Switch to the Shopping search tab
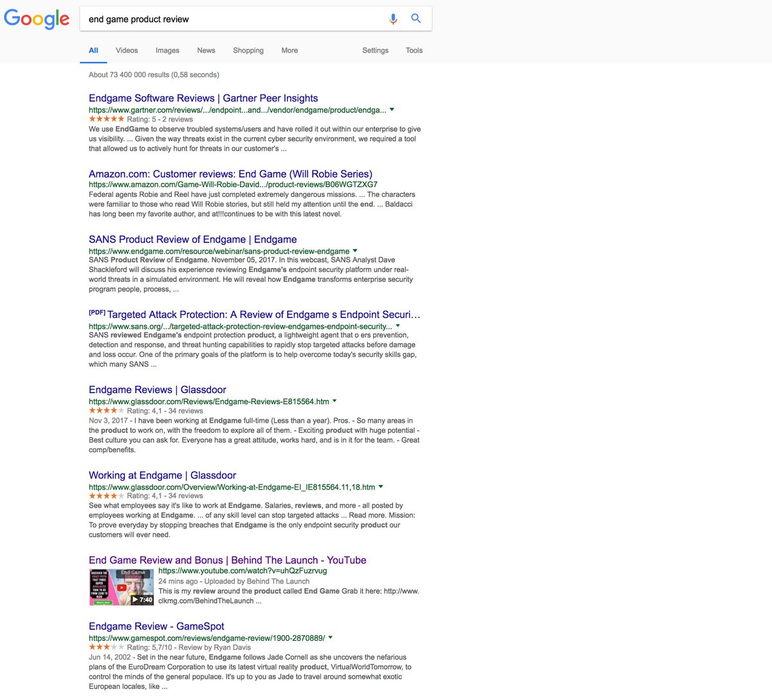Viewport: 772px width, 700px height. tap(248, 50)
